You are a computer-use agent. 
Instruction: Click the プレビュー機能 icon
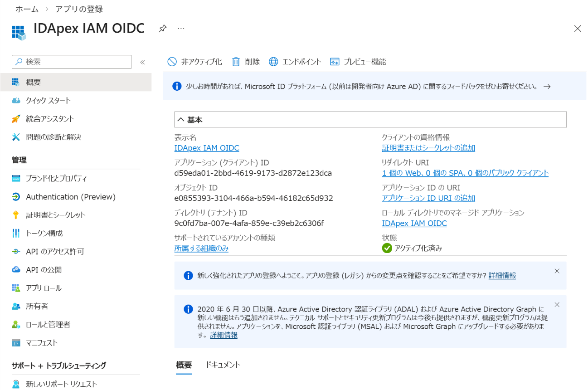click(x=335, y=62)
